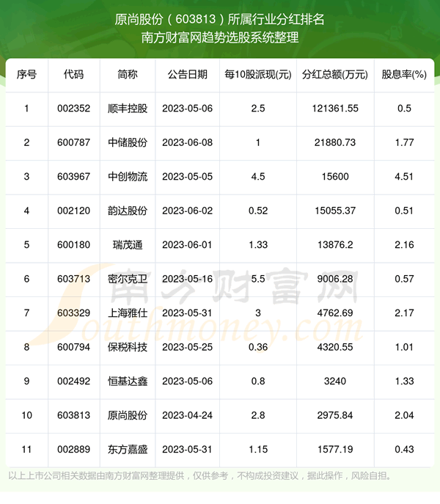
Task: Click yield value 0.43
Action: coord(404,449)
